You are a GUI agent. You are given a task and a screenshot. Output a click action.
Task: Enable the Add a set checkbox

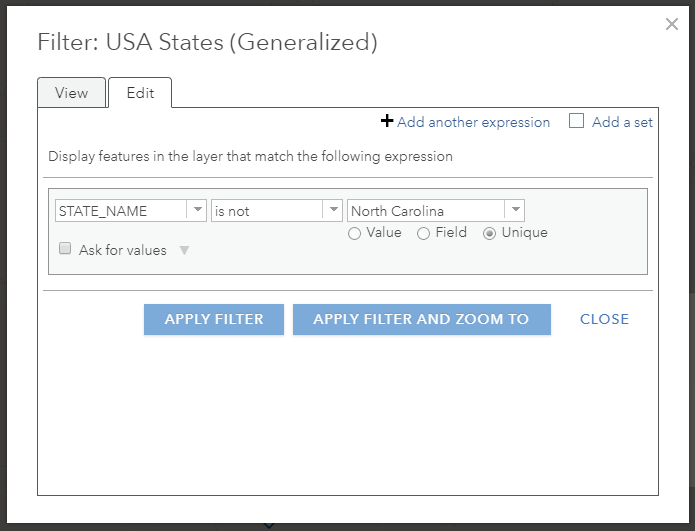click(576, 122)
